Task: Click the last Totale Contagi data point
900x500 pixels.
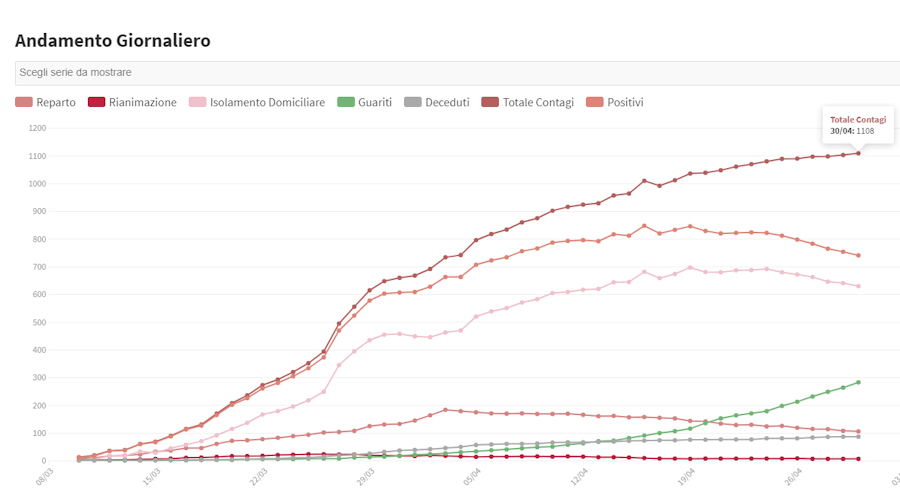Action: (x=858, y=153)
